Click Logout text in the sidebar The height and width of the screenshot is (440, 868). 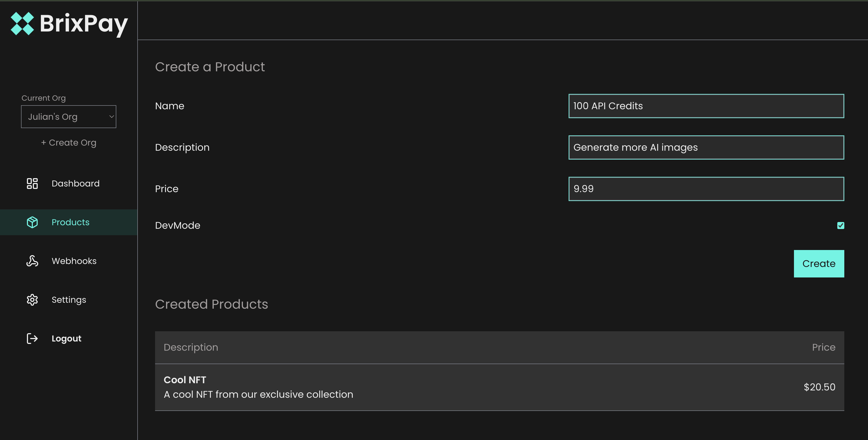pos(66,339)
